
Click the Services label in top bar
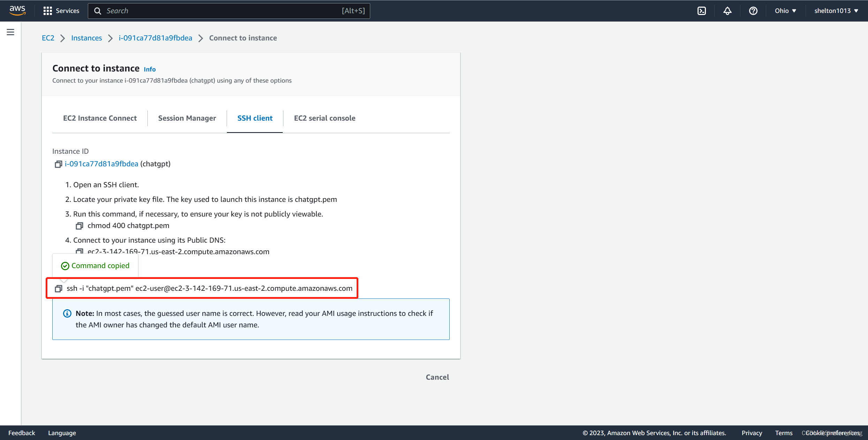[x=68, y=11]
